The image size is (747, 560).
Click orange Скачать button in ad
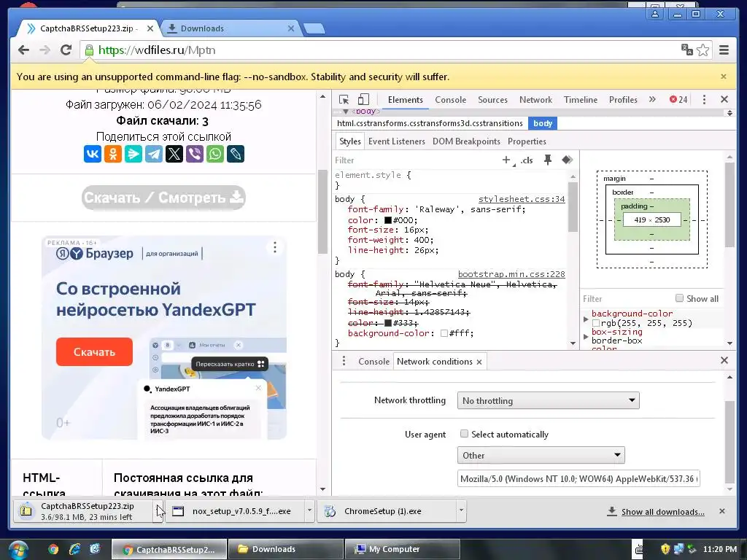(x=94, y=352)
